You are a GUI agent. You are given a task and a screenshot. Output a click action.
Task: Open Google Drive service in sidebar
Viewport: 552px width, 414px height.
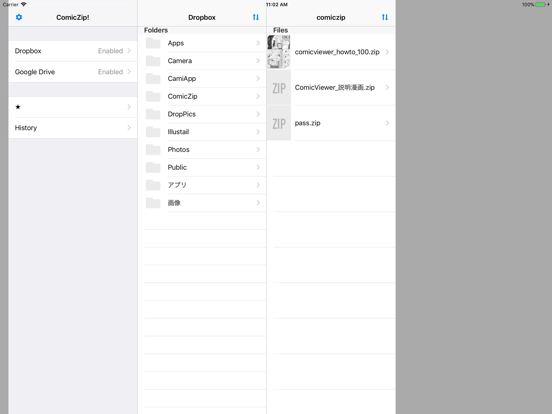coord(73,72)
